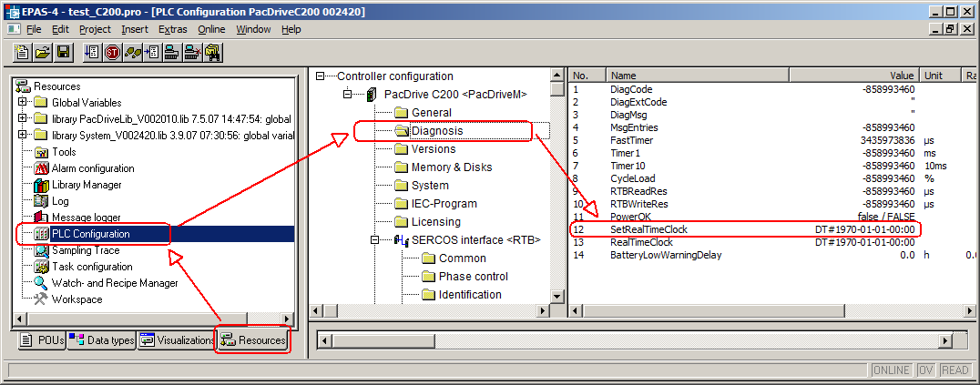Image resolution: width=980 pixels, height=385 pixels.
Task: Click the Message logger icon
Action: pos(42,218)
